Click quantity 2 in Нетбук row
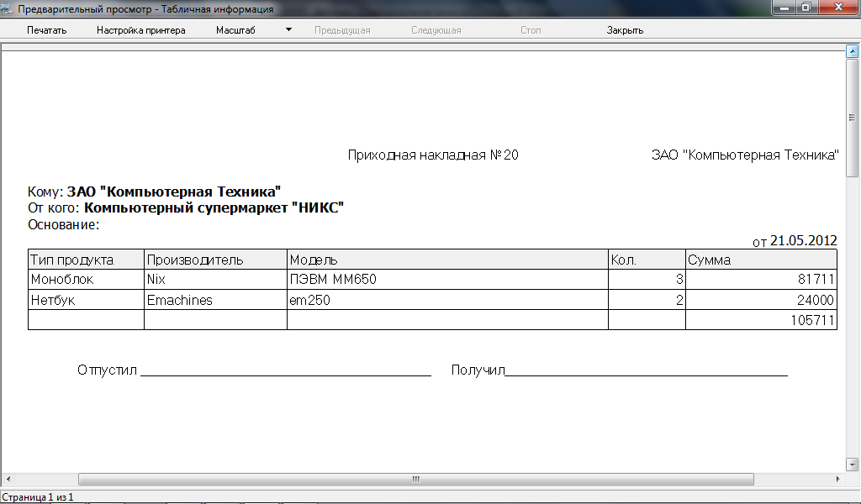Screen dimensions: 861x504 point(647,300)
